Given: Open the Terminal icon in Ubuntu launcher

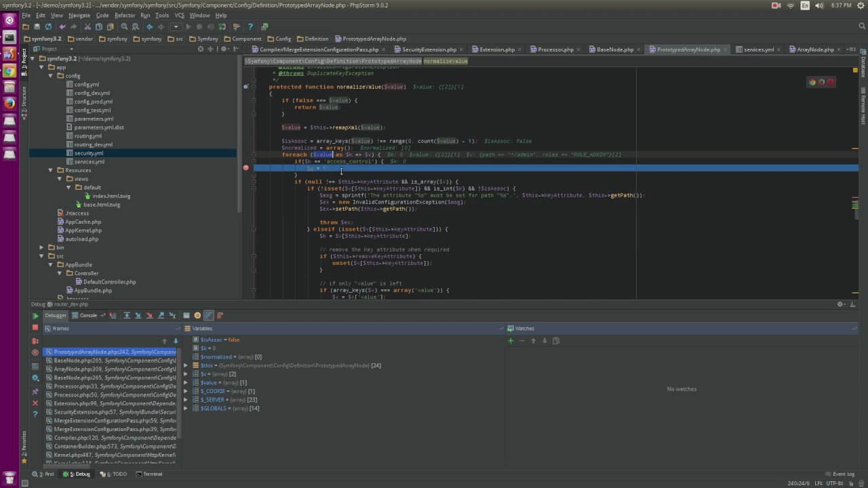Looking at the screenshot, I should click(9, 37).
